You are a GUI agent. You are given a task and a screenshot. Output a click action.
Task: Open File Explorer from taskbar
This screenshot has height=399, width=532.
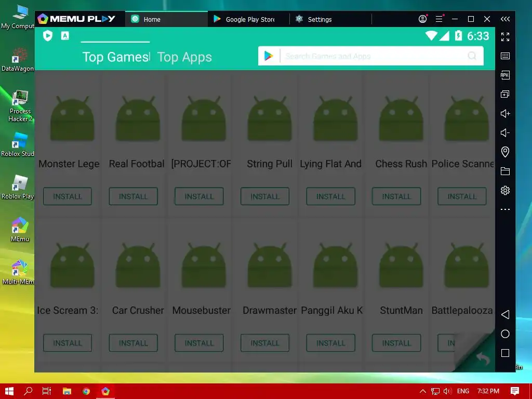67,391
